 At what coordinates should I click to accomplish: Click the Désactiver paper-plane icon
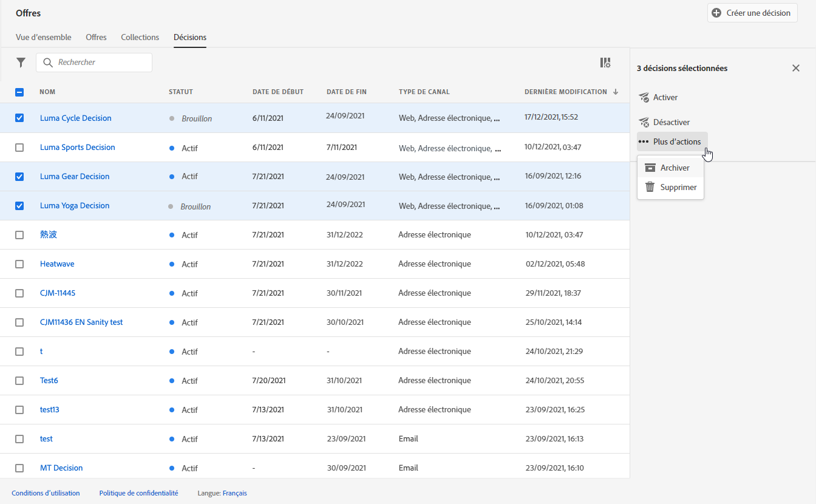(x=644, y=122)
